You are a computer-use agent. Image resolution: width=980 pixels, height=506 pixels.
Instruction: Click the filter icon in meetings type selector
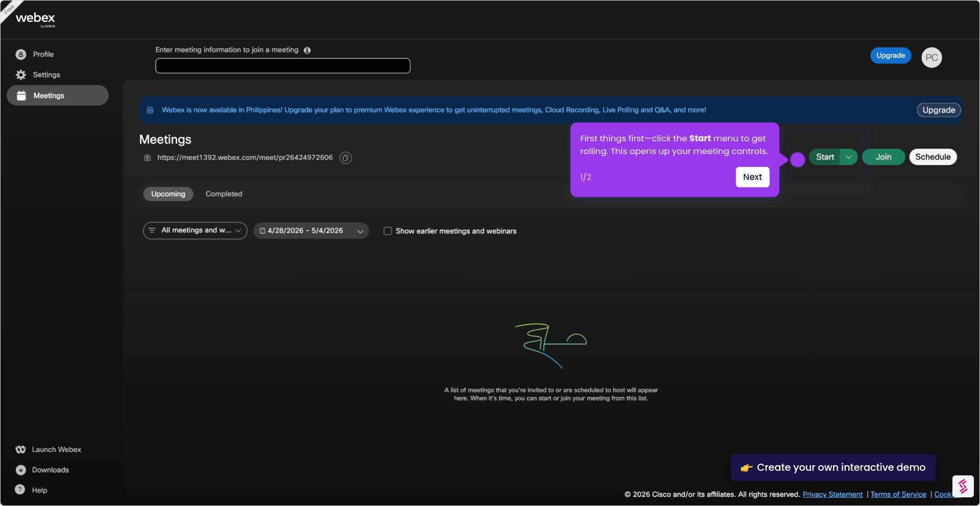click(152, 231)
